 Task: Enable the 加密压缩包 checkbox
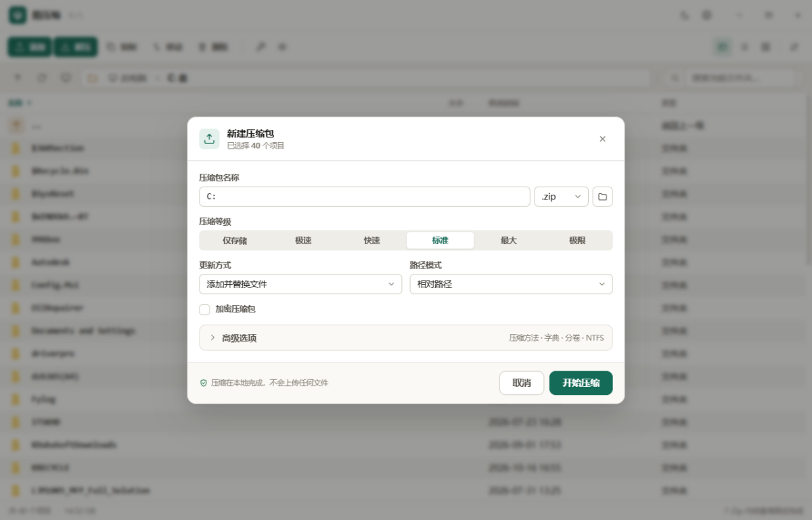click(204, 309)
